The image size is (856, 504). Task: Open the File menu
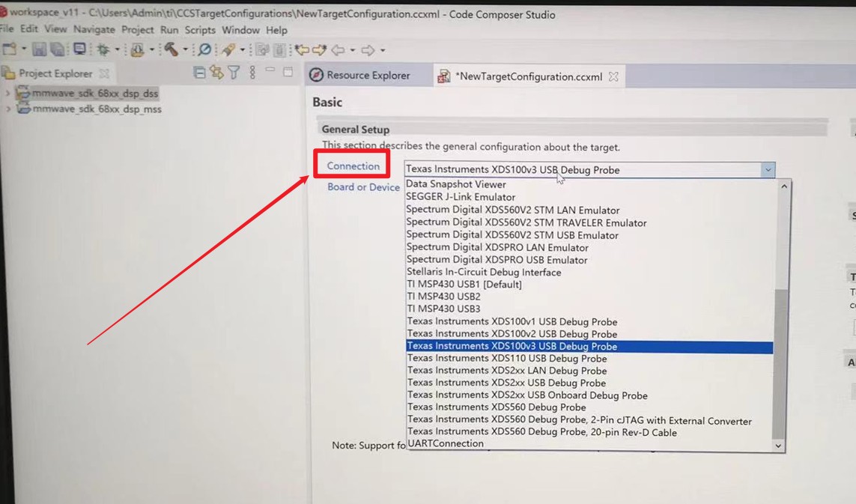point(7,28)
